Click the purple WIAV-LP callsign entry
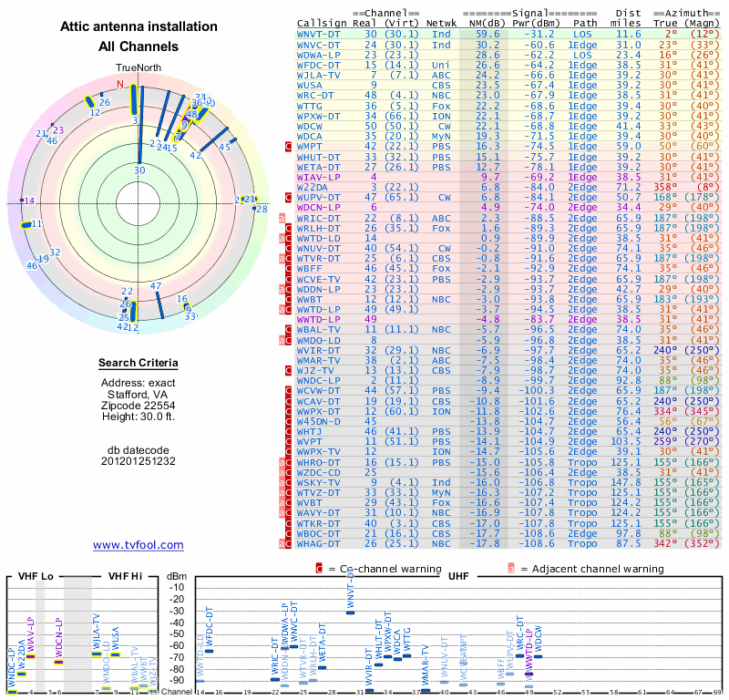729x700 pixels. (x=318, y=177)
